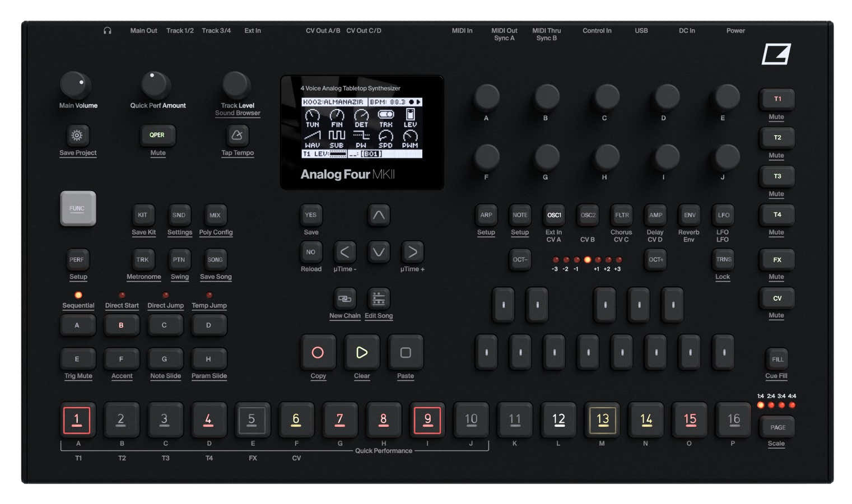
Task: Toggle trig key 1
Action: pos(77,420)
